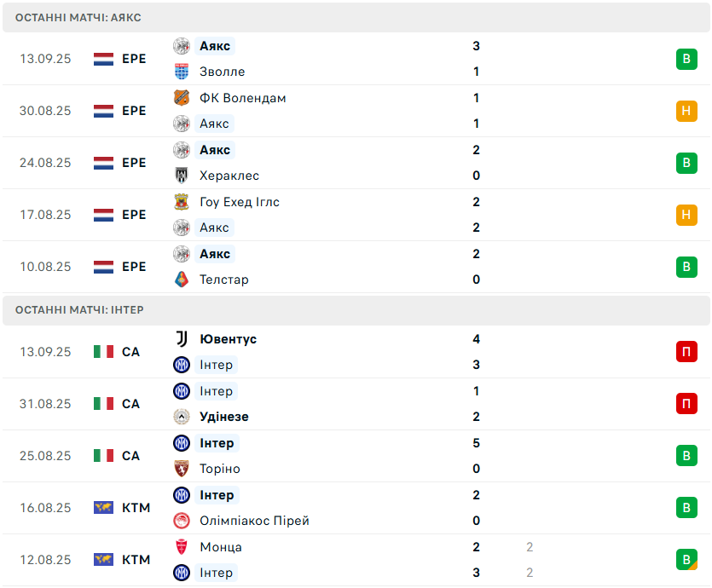Open the Удінезе team link
Viewport: 712px width, 588px height.
[224, 417]
